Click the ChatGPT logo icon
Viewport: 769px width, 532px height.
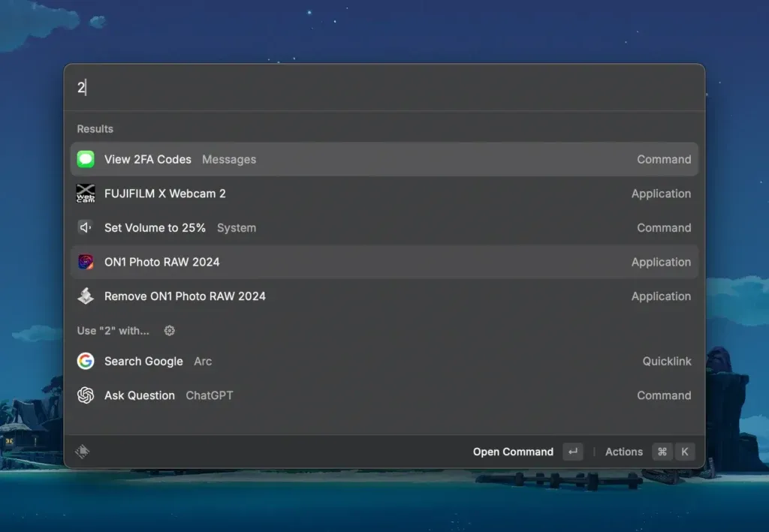(x=86, y=395)
